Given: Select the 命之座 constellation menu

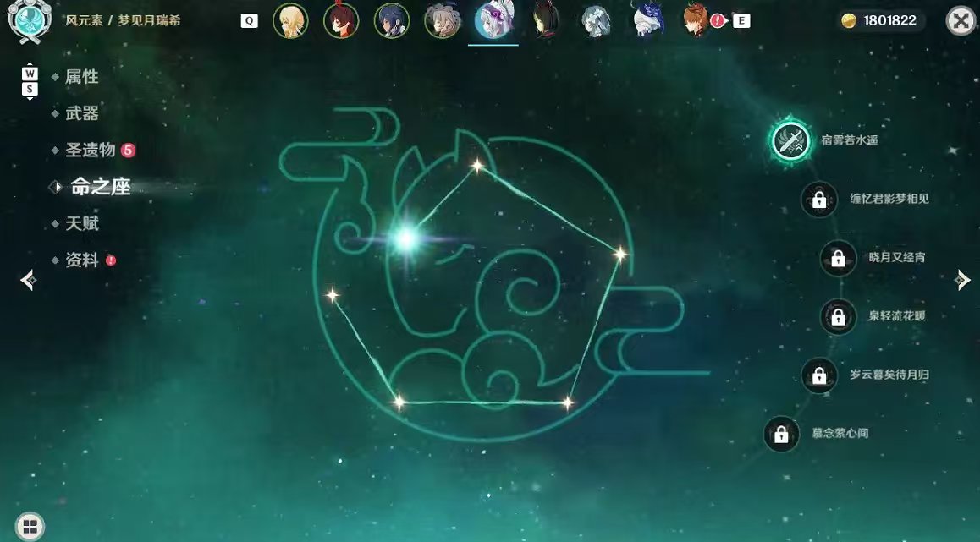Looking at the screenshot, I should coord(100,187).
